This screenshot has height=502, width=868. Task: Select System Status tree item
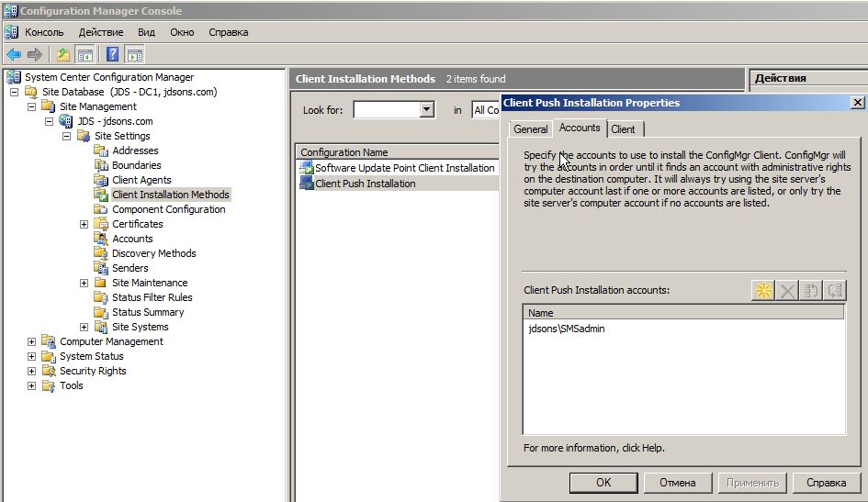click(92, 356)
